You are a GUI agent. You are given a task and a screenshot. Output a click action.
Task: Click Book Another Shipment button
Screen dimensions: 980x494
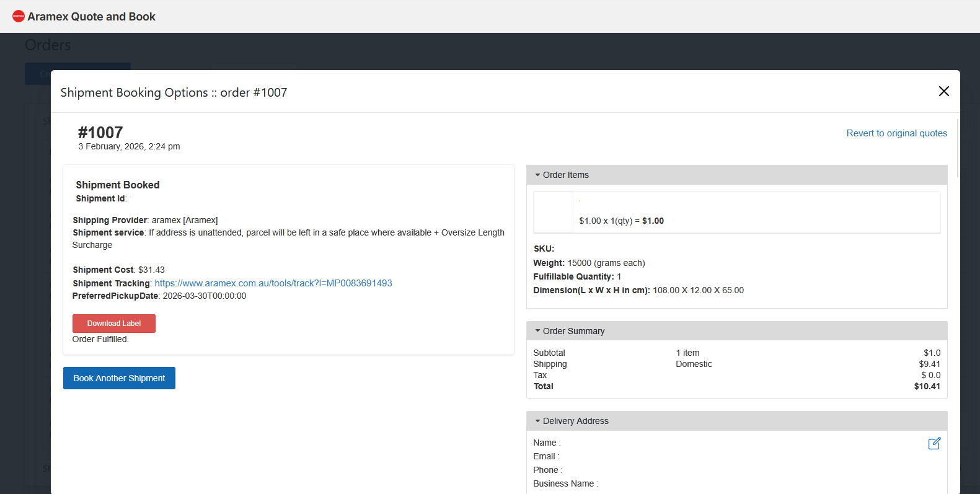tap(119, 378)
